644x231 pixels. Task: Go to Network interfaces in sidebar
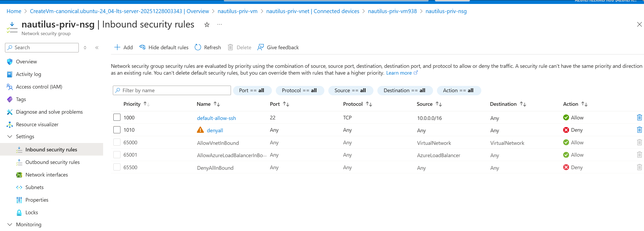coord(46,175)
